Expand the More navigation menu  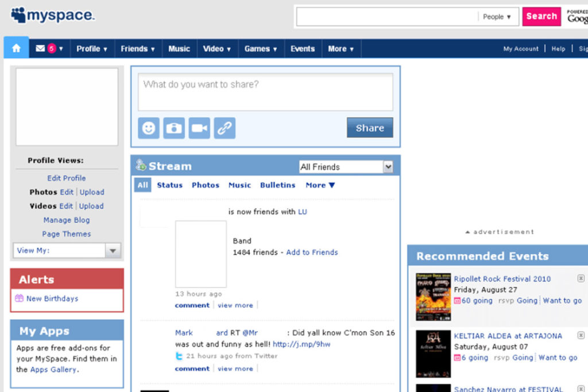click(x=341, y=49)
